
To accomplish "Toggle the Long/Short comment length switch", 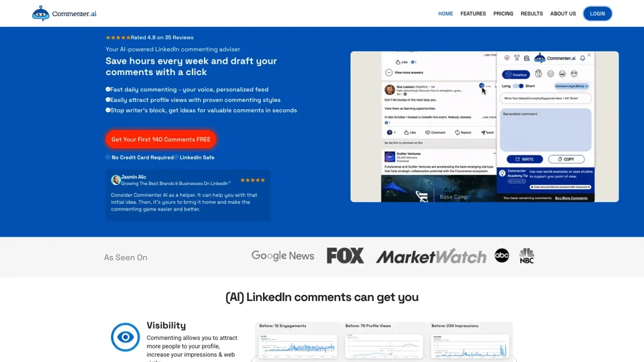I will point(519,86).
